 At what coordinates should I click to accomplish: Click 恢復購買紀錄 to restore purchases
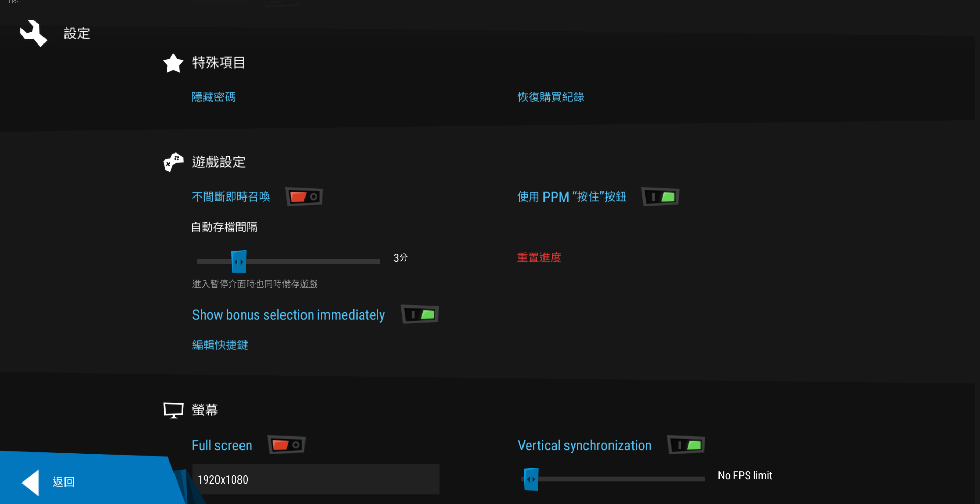pyautogui.click(x=551, y=97)
